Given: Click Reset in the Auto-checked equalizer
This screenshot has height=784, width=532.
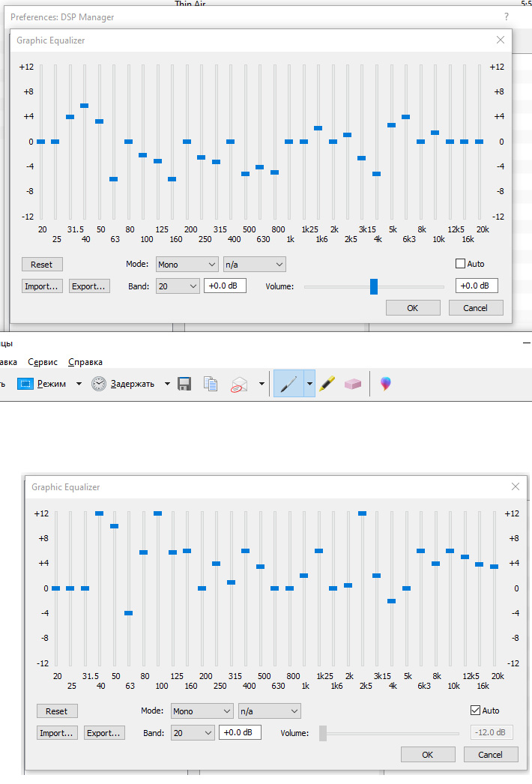Looking at the screenshot, I should pos(57,711).
